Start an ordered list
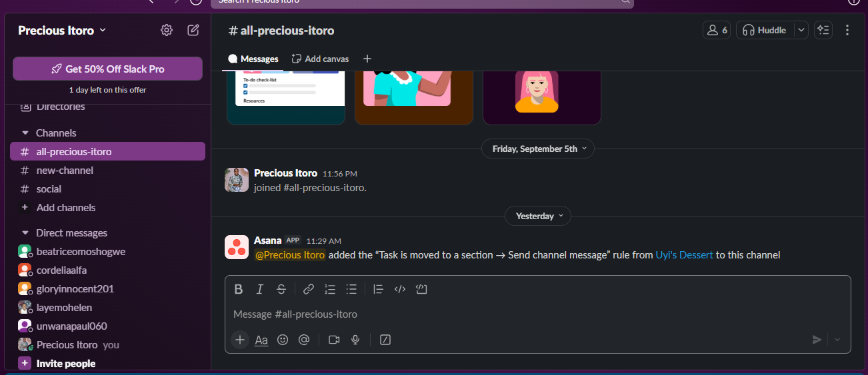The width and height of the screenshot is (868, 375). click(330, 289)
